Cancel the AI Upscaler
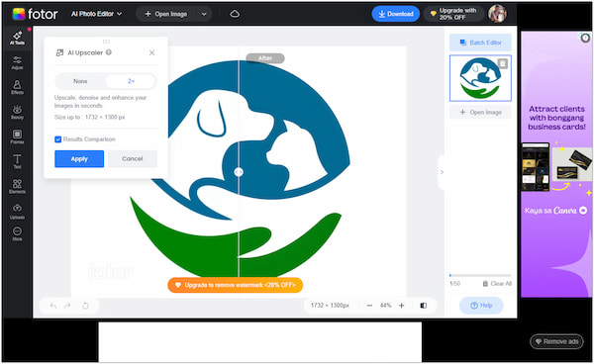The height and width of the screenshot is (364, 594). [133, 159]
